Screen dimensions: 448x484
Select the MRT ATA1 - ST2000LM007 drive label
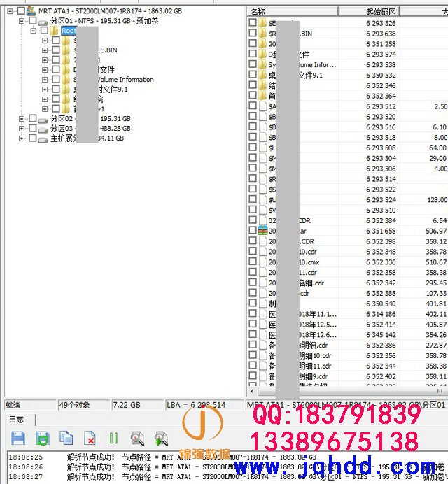pos(110,11)
